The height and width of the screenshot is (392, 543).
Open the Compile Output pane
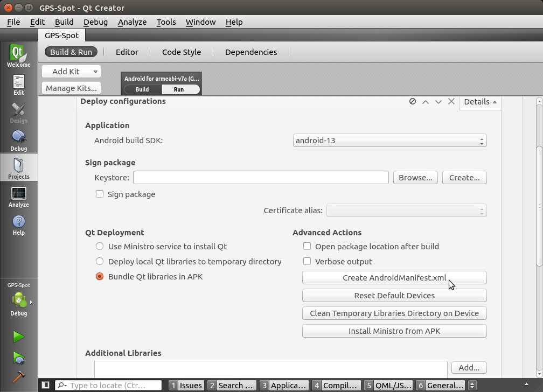pyautogui.click(x=336, y=385)
